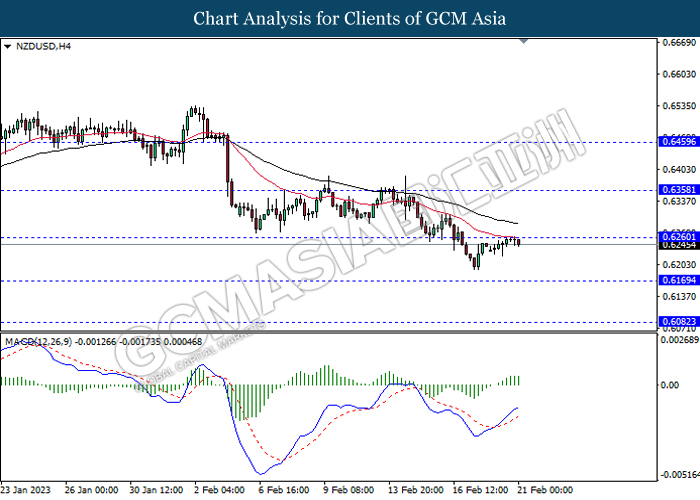The height and width of the screenshot is (500, 700).
Task: Click the 6 Feb 16:00 date label
Action: (x=284, y=490)
